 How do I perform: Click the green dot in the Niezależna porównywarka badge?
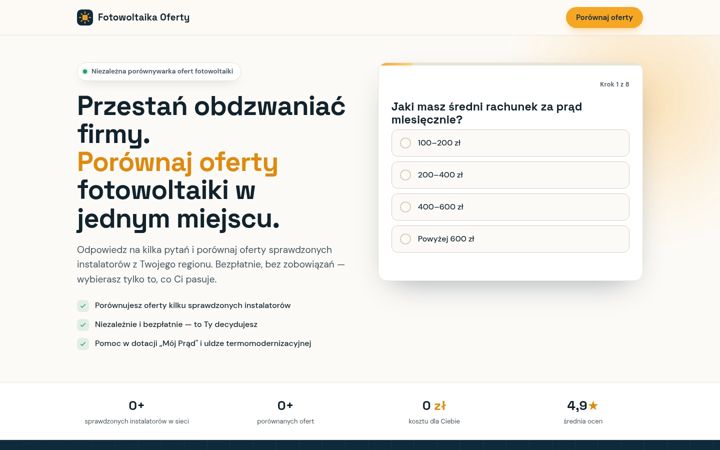(x=85, y=71)
